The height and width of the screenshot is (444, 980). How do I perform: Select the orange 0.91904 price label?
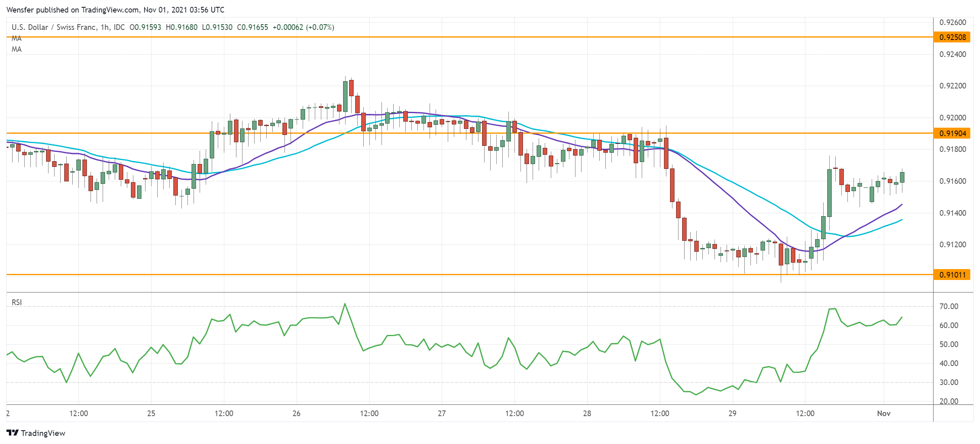tap(952, 133)
